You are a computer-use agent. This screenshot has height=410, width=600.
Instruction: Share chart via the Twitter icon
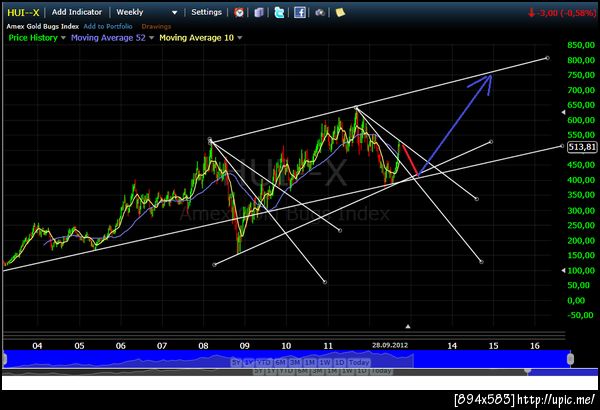tap(279, 13)
